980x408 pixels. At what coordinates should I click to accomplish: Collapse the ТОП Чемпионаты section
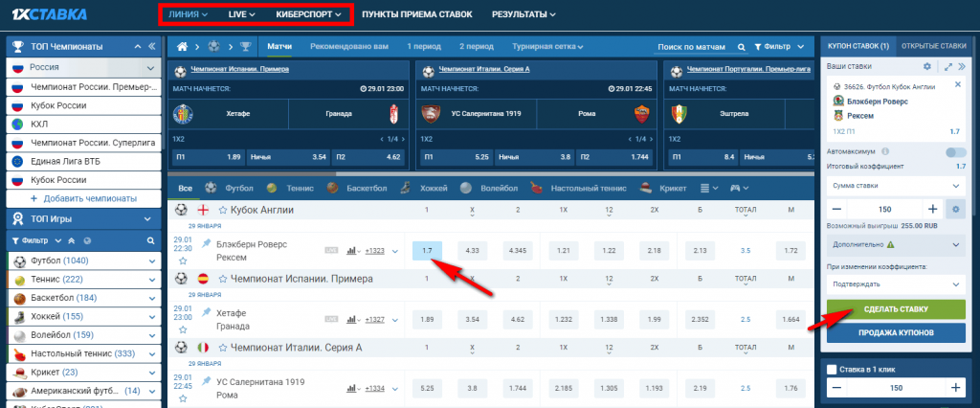[138, 46]
